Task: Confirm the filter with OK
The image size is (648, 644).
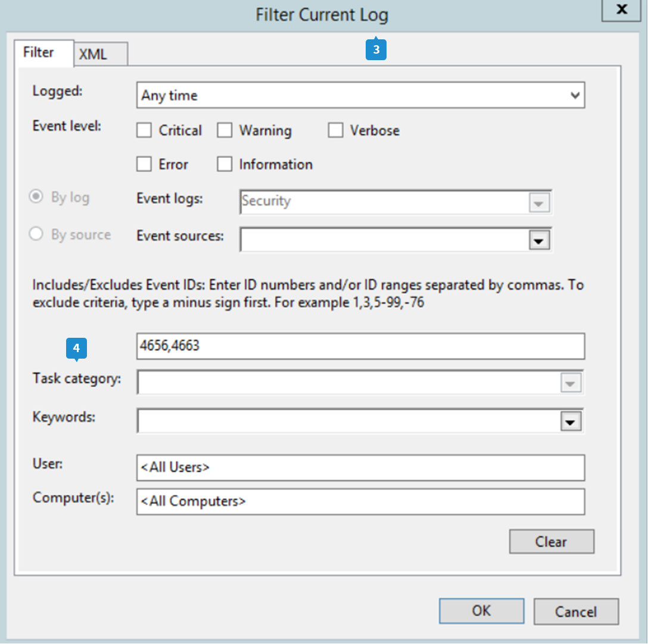Action: 481,611
